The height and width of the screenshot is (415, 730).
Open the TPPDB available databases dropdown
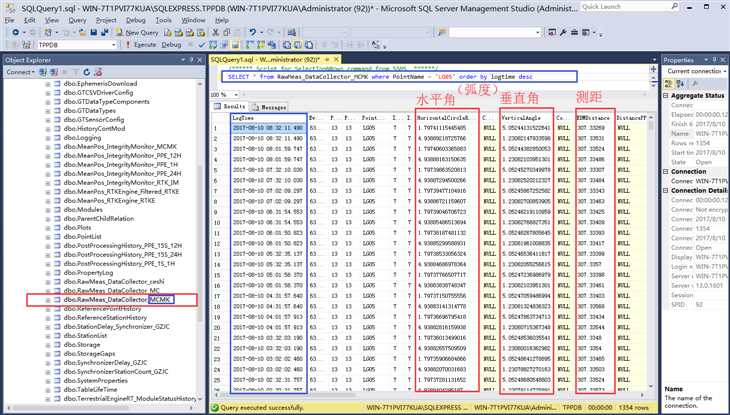coord(114,45)
